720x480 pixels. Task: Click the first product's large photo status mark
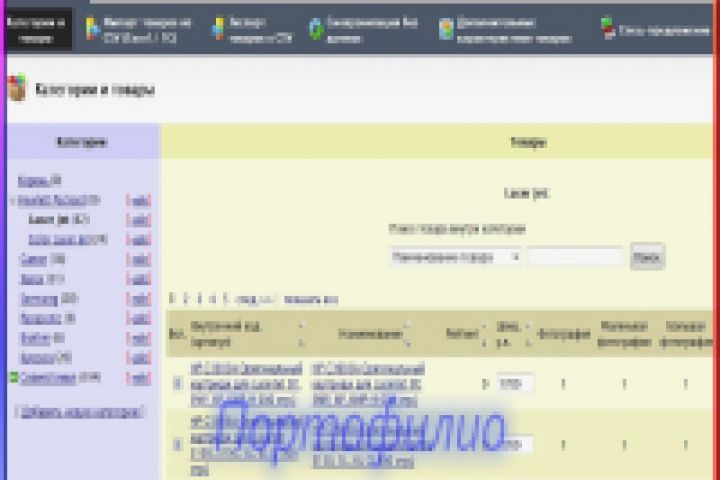[685, 384]
